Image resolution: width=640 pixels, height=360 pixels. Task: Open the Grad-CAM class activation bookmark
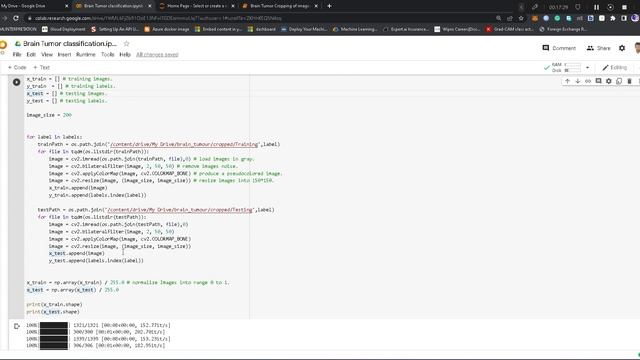pyautogui.click(x=509, y=29)
